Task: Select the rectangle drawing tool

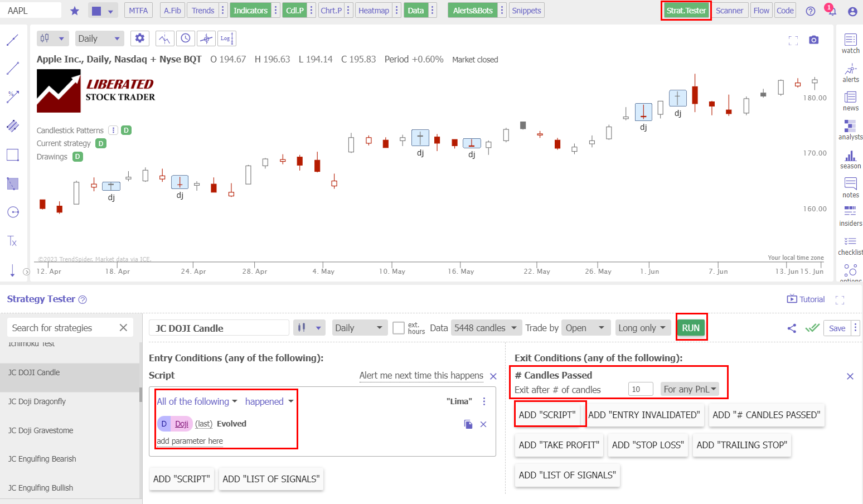Action: coord(12,155)
